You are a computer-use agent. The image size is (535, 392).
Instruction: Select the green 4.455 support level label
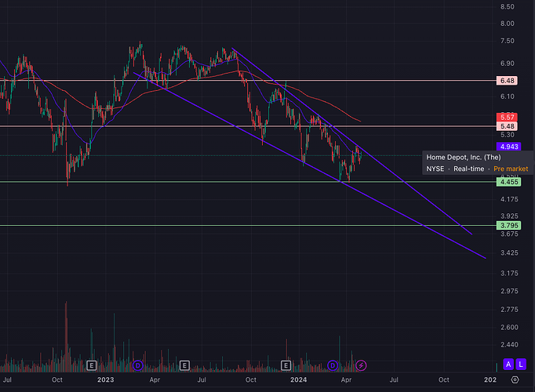pyautogui.click(x=508, y=182)
